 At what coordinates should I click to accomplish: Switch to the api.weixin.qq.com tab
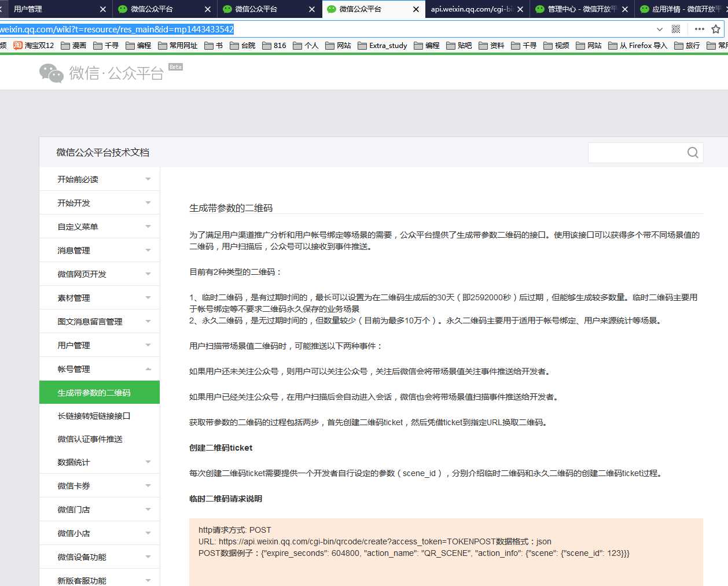[x=471, y=9]
